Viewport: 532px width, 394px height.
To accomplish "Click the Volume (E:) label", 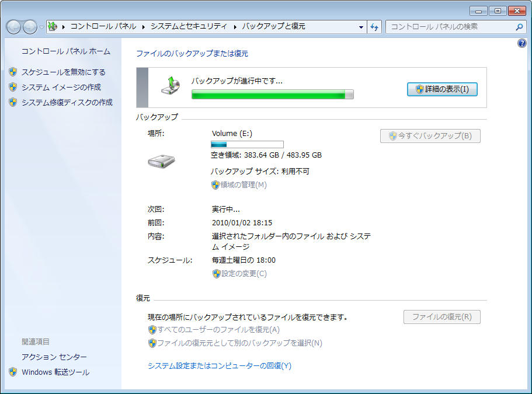I will tap(232, 134).
